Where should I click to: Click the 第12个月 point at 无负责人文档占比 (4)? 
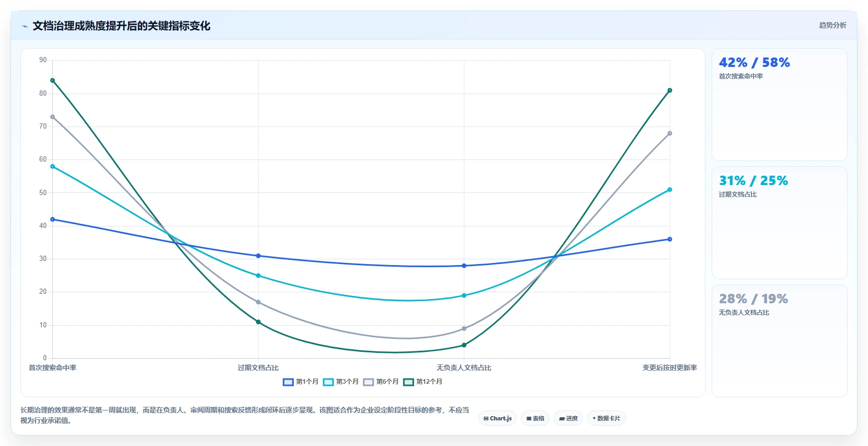point(464,345)
